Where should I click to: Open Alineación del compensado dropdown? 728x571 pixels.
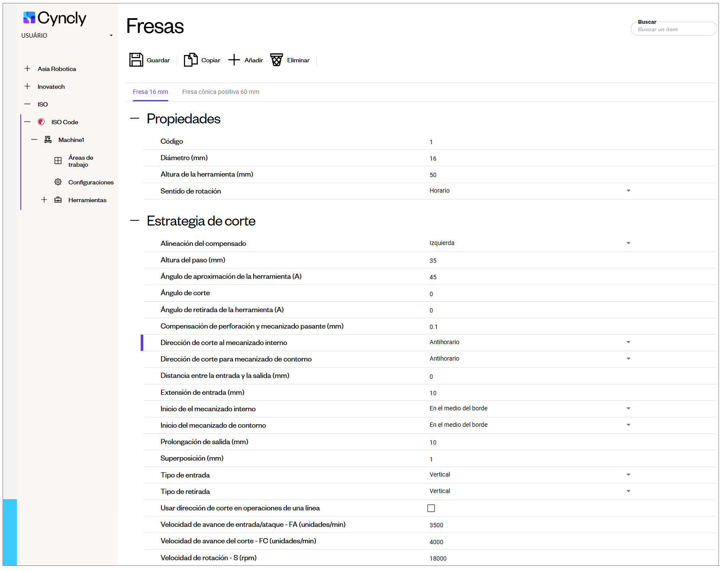tap(628, 243)
